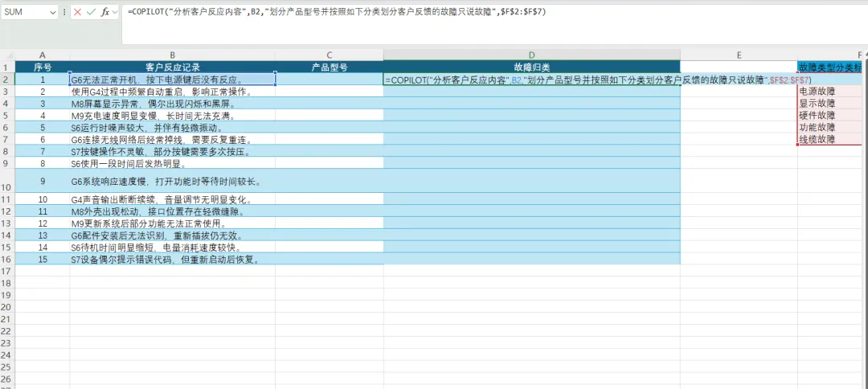Select the cell with M9充电速度明显变慢
Screen dimensions: 868x389
tap(173, 115)
